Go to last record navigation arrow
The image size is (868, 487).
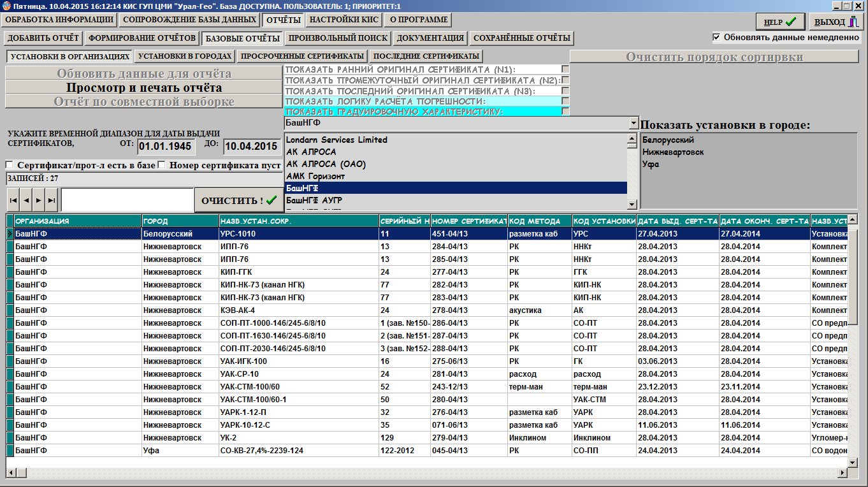coord(52,200)
